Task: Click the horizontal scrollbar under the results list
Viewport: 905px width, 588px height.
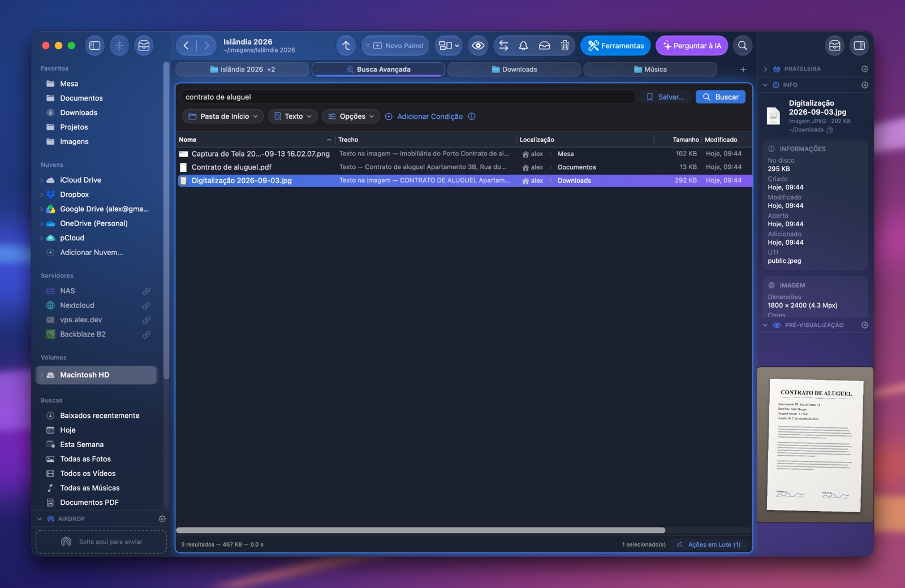Action: [x=421, y=530]
